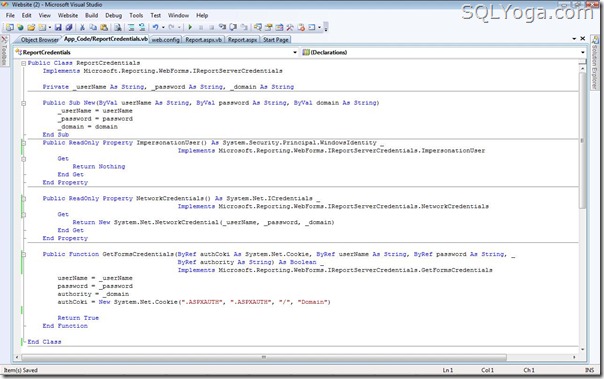604x379 pixels.
Task: Switch to the Object Browser tab
Action: pyautogui.click(x=39, y=39)
